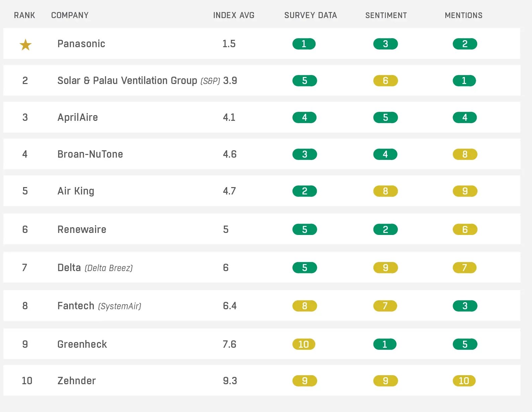Screen dimensions: 532x412
Task: Click S&P's yellow Sentiment badge showing 6
Action: 385,81
